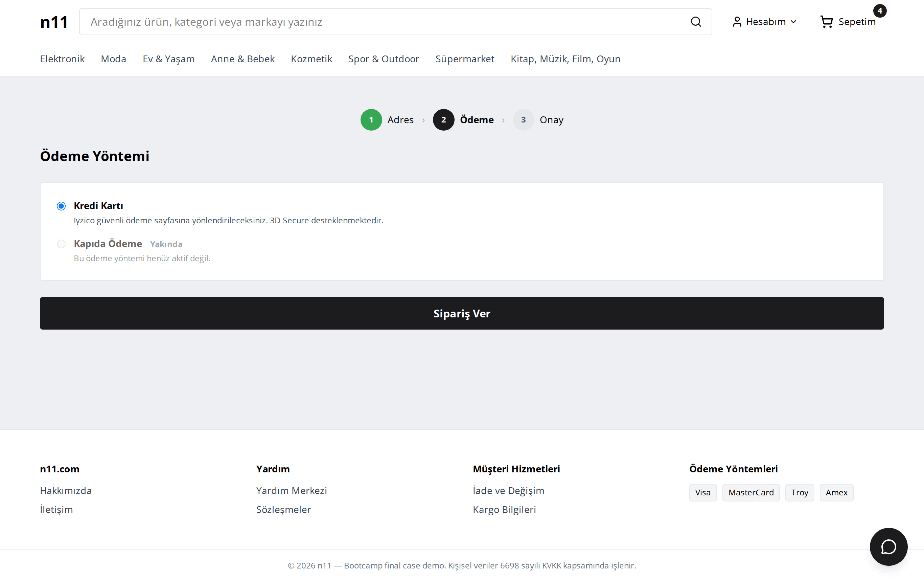Click the Ödeme step label
Viewport: 924px width, 582px height.
(477, 120)
